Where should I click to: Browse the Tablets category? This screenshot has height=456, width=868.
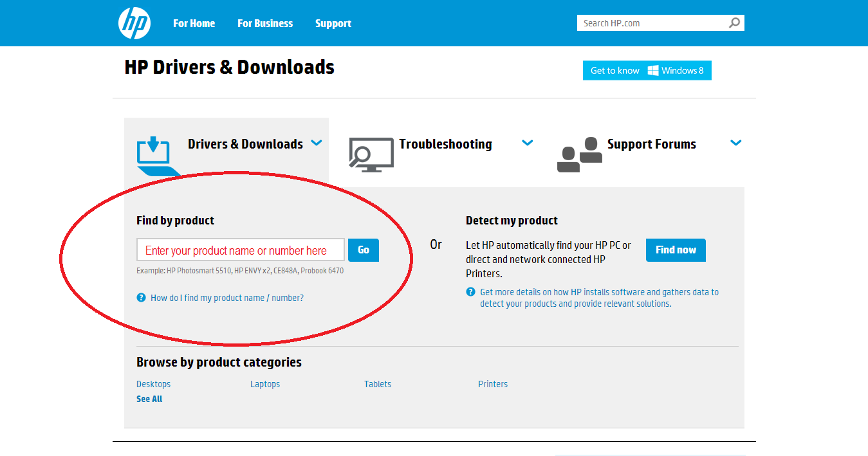[378, 384]
